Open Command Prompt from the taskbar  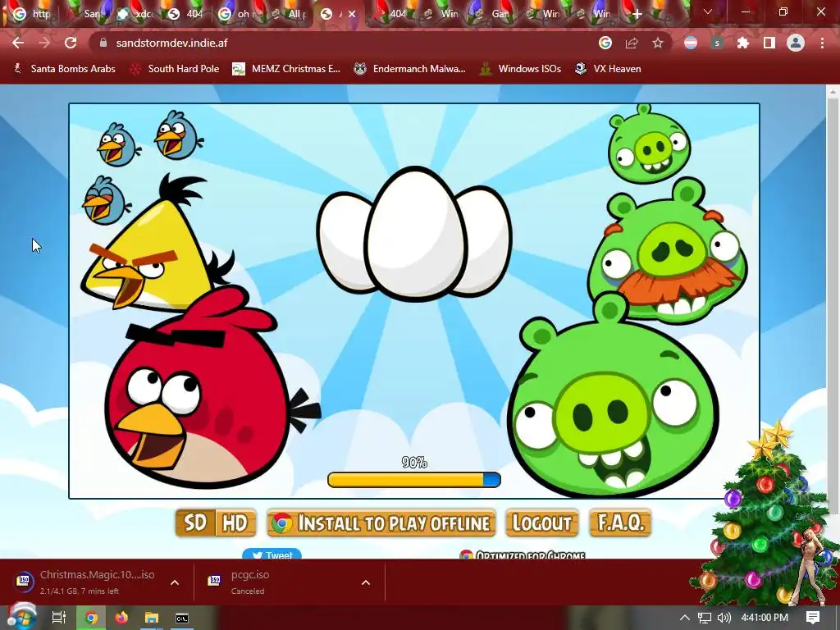pyautogui.click(x=182, y=618)
